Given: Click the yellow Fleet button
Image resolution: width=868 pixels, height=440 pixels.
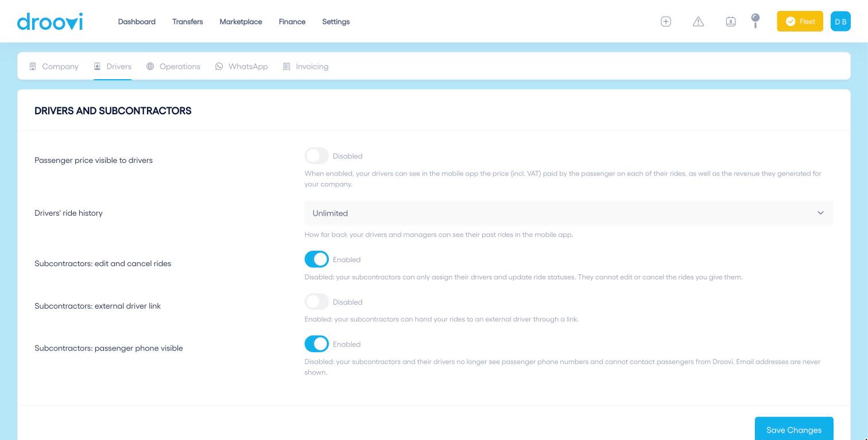Looking at the screenshot, I should point(800,21).
